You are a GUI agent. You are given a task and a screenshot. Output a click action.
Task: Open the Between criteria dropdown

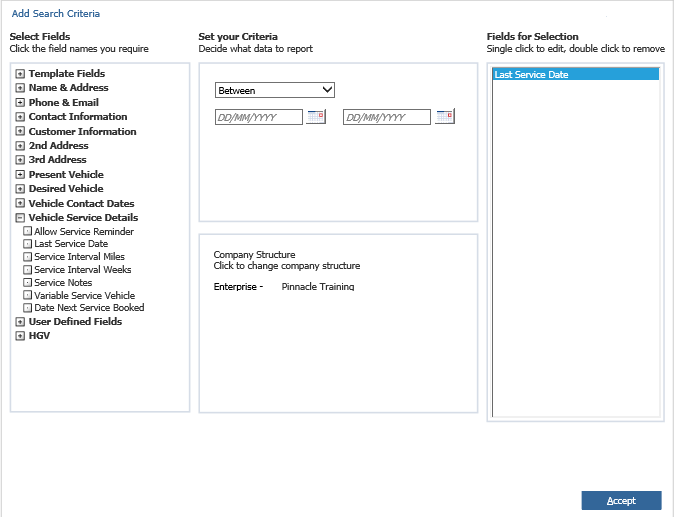(275, 90)
